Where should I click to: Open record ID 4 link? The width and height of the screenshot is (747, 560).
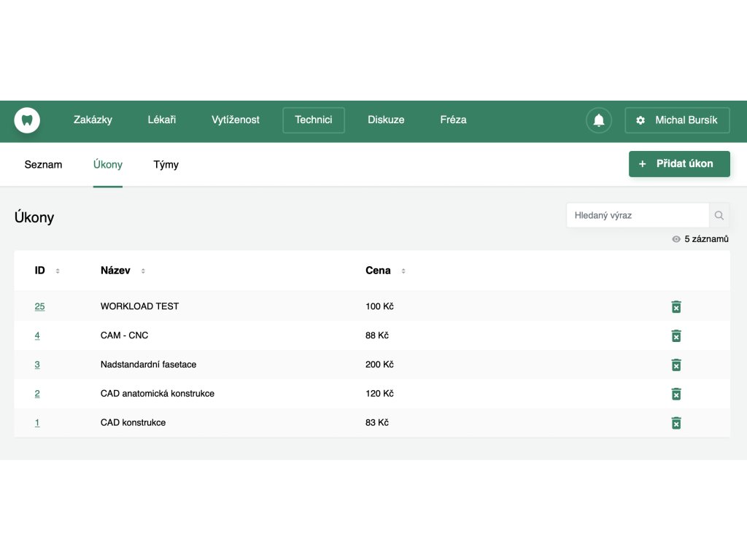tap(37, 335)
